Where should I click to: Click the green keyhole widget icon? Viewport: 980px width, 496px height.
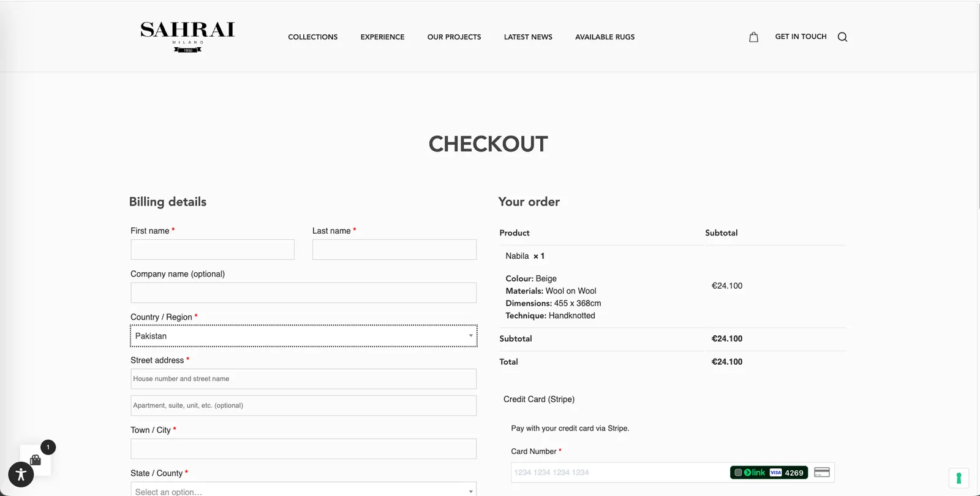click(x=959, y=478)
